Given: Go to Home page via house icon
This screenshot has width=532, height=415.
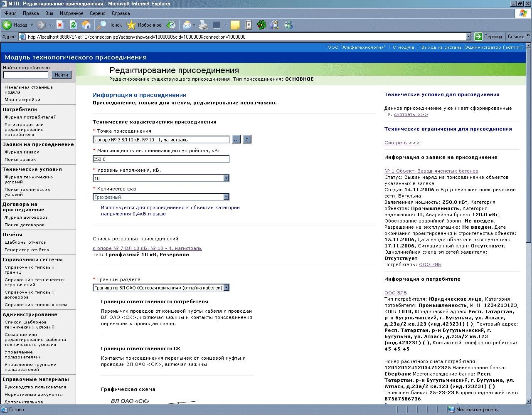Looking at the screenshot, I should [86, 25].
